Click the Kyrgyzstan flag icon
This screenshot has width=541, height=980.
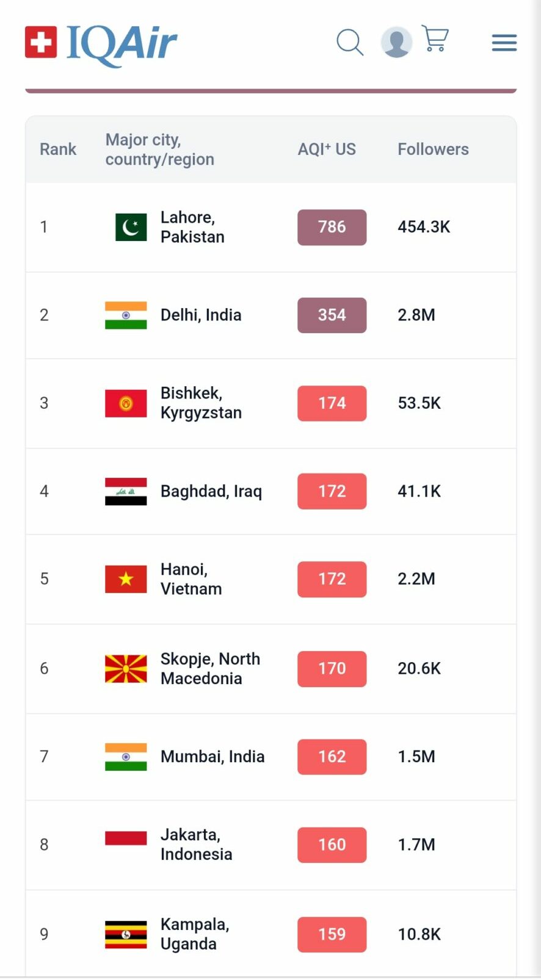tap(126, 403)
